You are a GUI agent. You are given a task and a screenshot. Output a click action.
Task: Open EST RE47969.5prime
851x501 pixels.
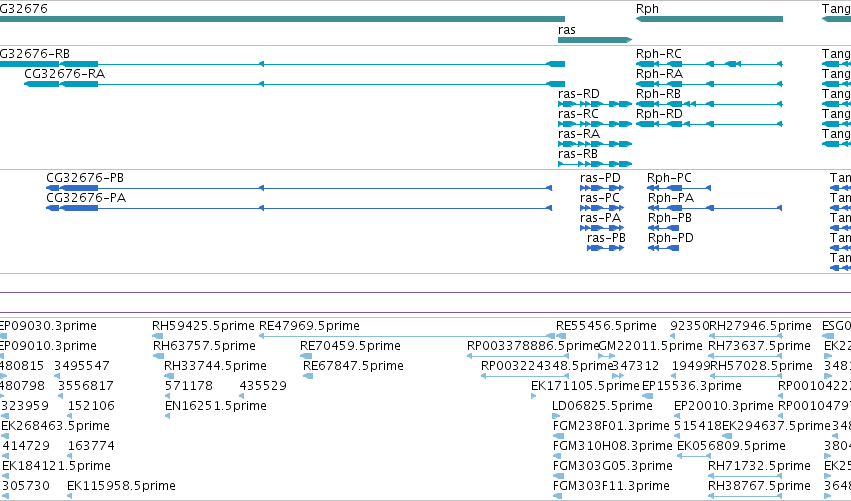[309, 326]
